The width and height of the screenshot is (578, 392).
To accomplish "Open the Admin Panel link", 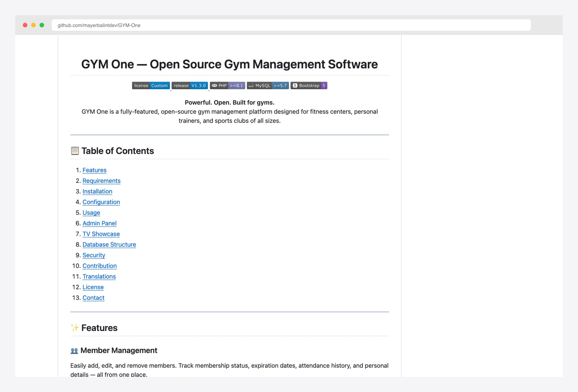I will (100, 223).
